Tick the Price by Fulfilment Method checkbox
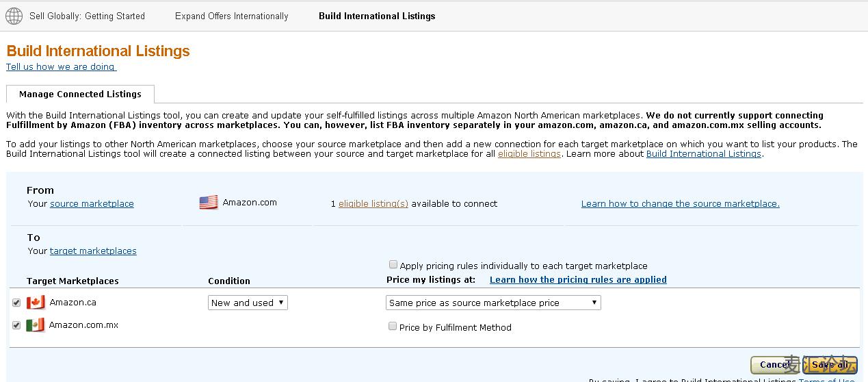The image size is (868, 382). 393,327
